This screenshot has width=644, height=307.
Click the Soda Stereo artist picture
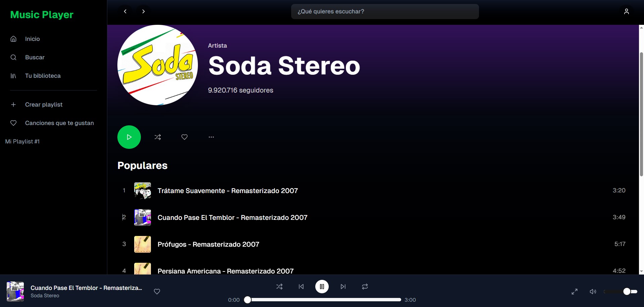point(158,65)
